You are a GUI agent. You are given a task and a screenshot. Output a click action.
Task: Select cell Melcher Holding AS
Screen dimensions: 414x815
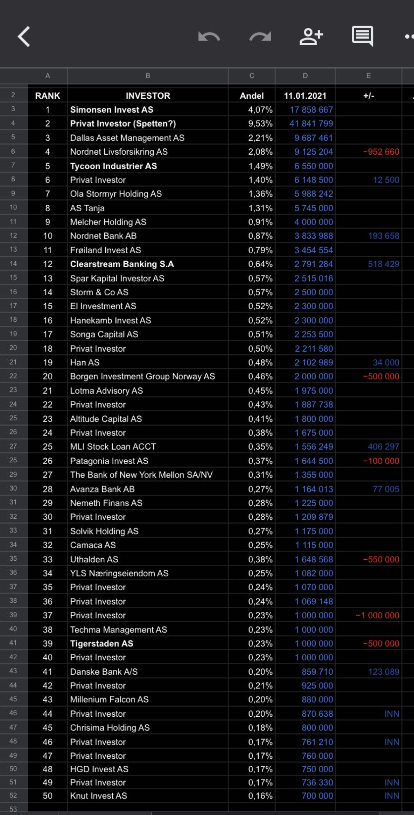pyautogui.click(x=148, y=222)
